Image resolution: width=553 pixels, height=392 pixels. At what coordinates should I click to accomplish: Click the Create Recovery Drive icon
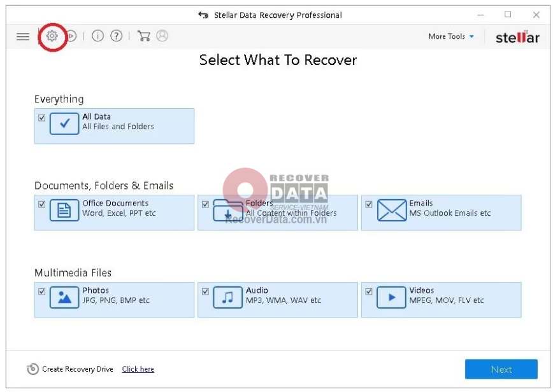pyautogui.click(x=32, y=368)
